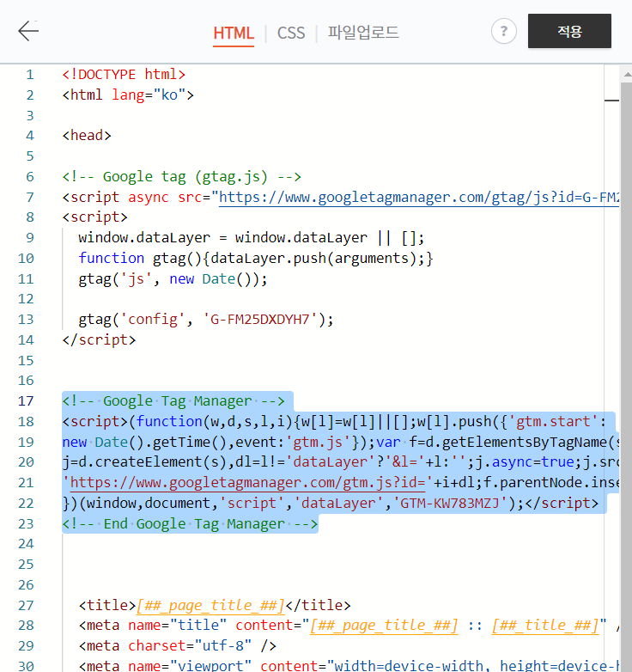Image resolution: width=632 pixels, height=672 pixels.
Task: Click line number 17 in the gutter
Action: coord(26,401)
